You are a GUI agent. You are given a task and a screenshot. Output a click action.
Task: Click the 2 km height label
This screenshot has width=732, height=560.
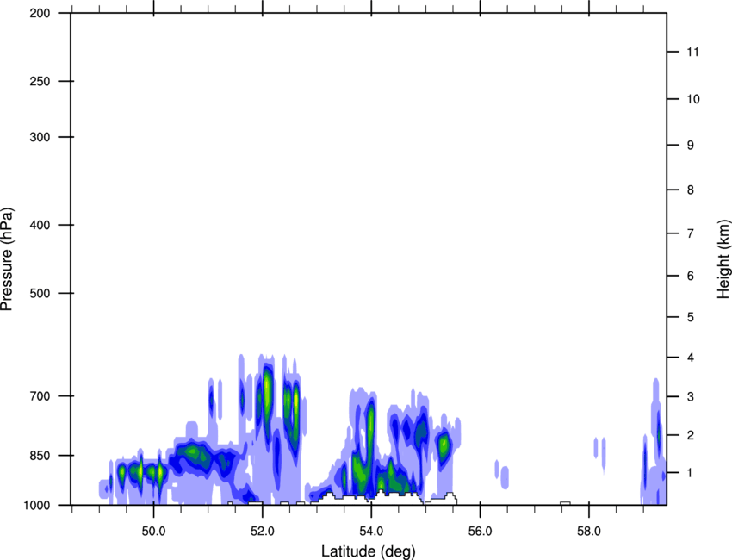[x=691, y=435]
